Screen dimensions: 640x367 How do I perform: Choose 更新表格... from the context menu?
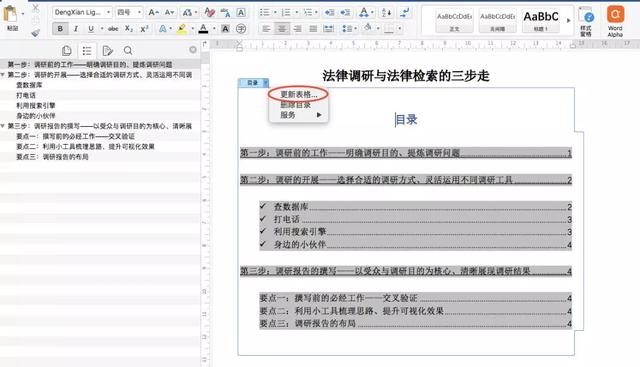coord(299,95)
